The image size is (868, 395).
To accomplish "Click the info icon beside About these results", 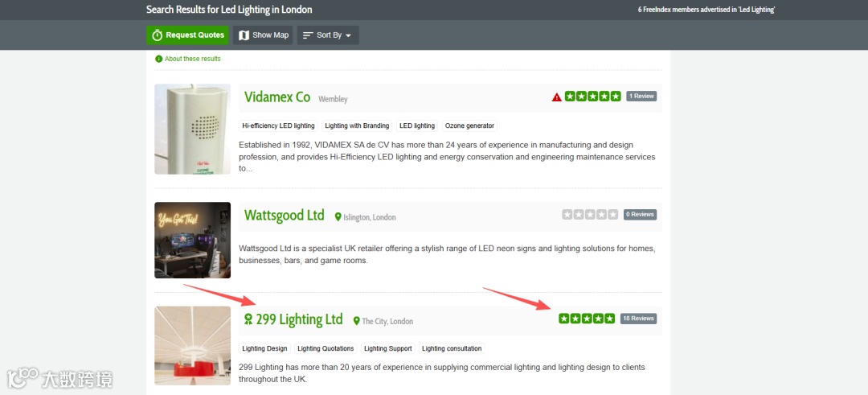I will 159,59.
